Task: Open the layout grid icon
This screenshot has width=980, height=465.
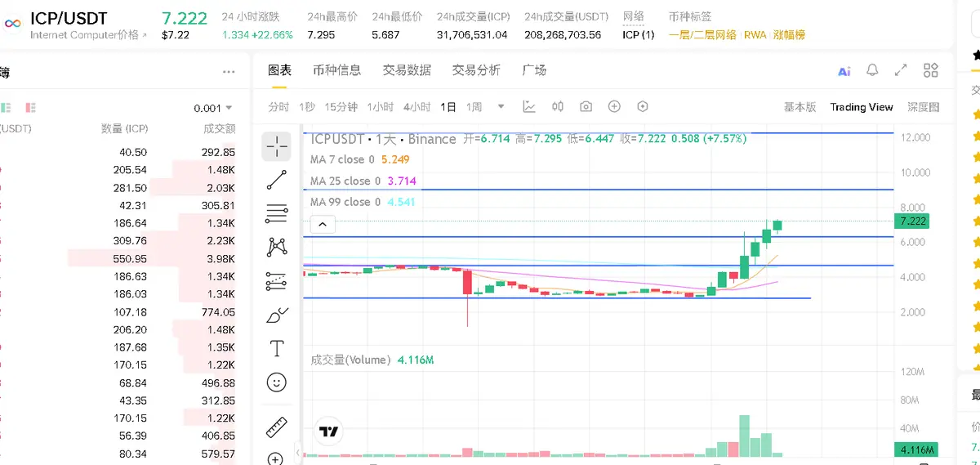Action: (x=931, y=70)
